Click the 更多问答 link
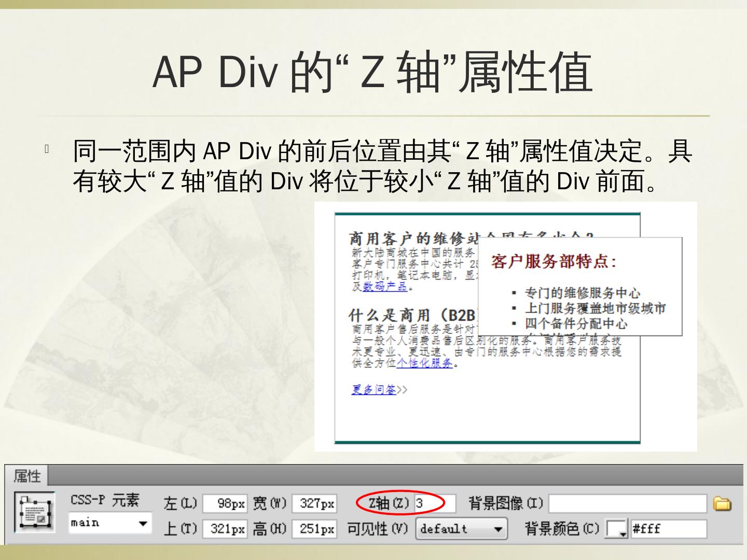747x560 pixels. [374, 390]
